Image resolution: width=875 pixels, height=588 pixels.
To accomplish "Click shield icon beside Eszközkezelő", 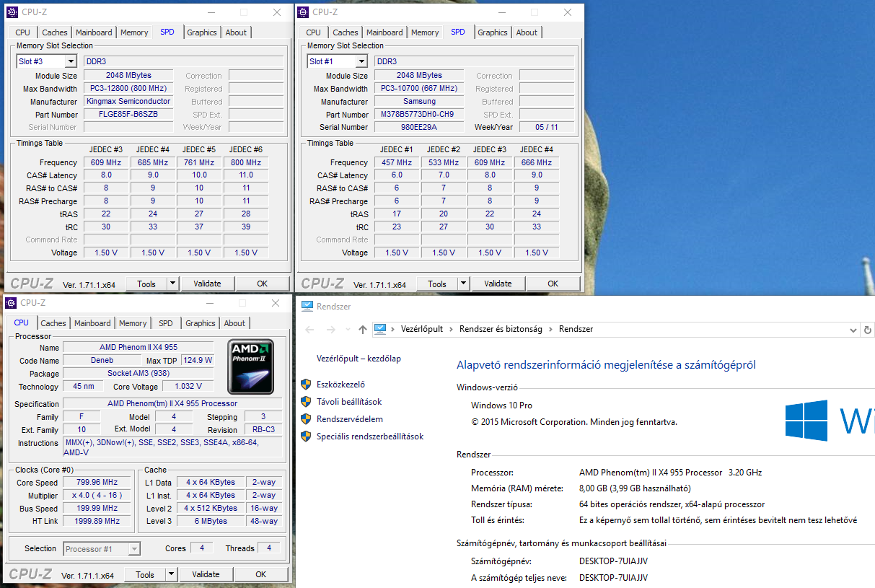I will 306,385.
